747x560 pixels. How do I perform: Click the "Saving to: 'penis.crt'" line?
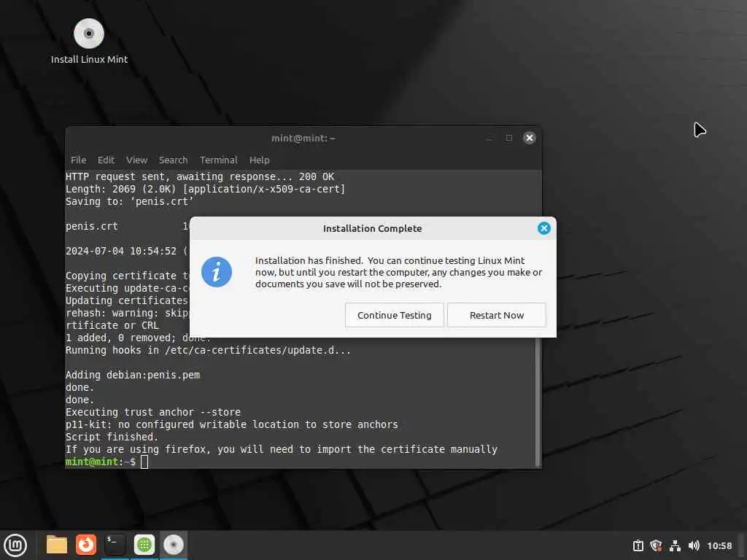(130, 201)
